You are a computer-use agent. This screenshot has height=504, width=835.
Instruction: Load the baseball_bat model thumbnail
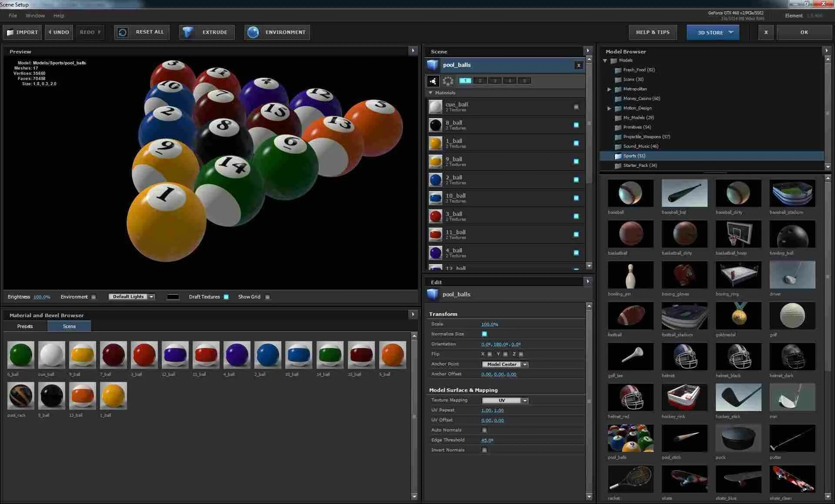[685, 193]
